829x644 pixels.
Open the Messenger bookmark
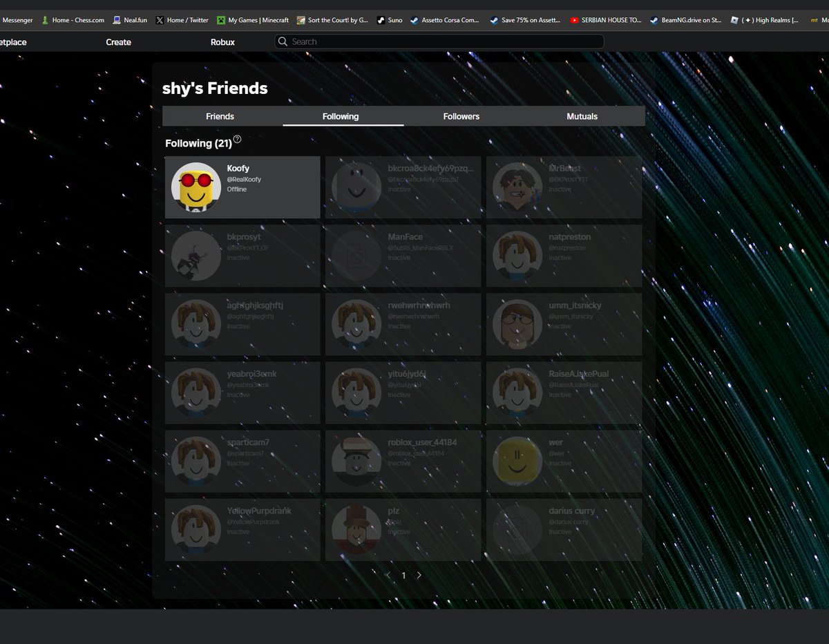(x=17, y=20)
